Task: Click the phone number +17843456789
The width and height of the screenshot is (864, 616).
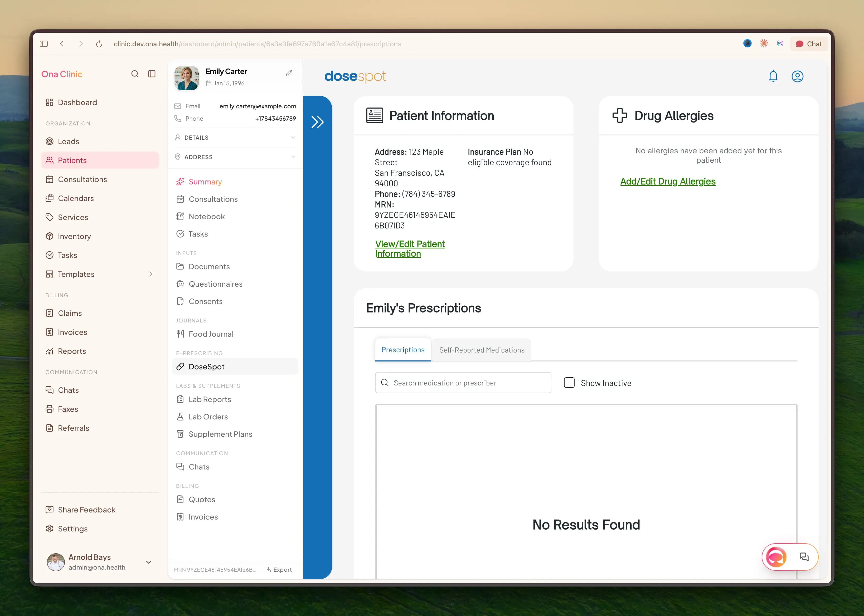Action: [275, 119]
